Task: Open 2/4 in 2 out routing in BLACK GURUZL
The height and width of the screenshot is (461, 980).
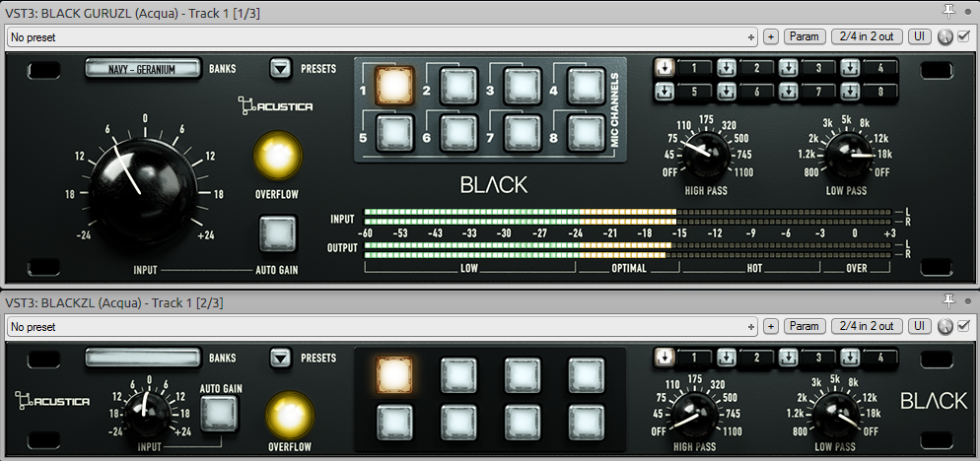Action: (867, 36)
